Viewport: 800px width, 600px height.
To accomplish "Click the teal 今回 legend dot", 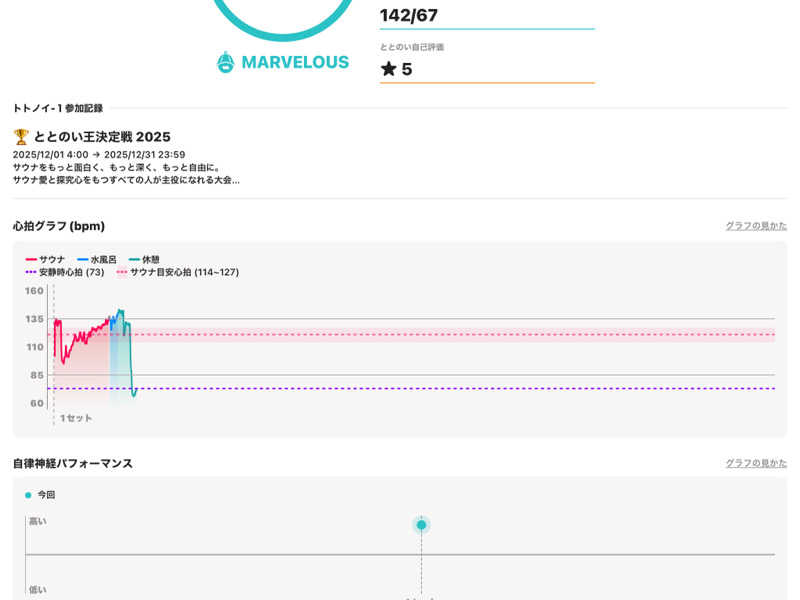I will click(28, 495).
